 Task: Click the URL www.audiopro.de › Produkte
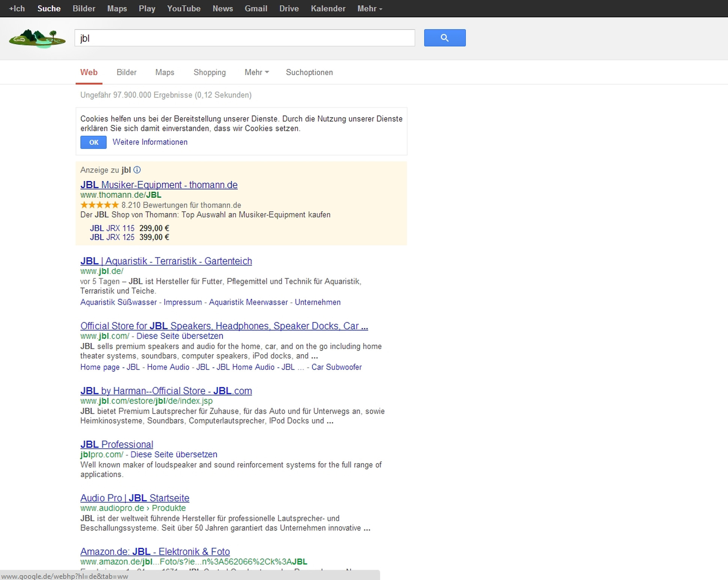(x=133, y=508)
